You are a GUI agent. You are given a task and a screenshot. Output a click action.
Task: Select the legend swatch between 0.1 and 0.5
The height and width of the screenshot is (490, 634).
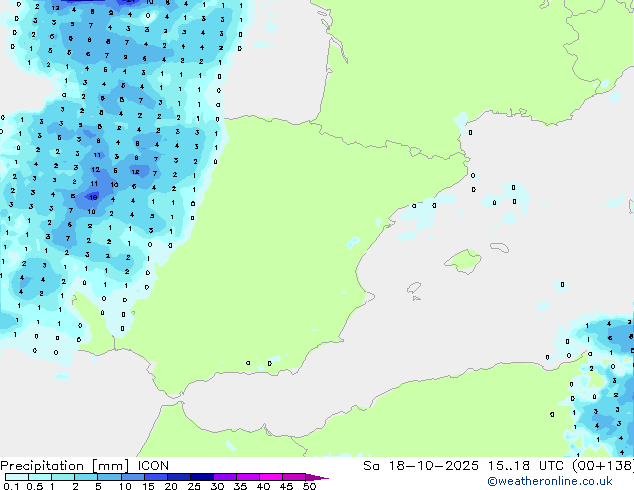point(17,477)
